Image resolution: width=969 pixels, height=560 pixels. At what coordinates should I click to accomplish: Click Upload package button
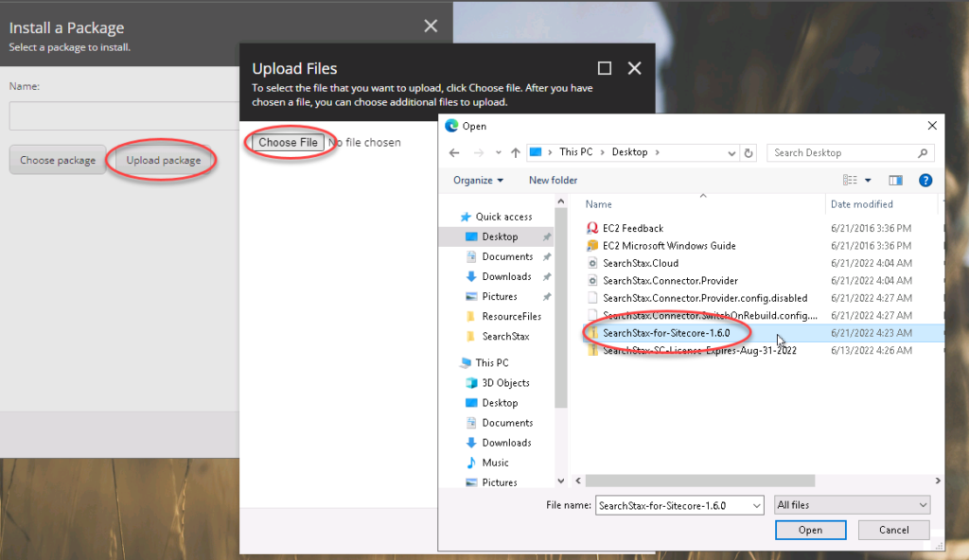[x=163, y=160]
